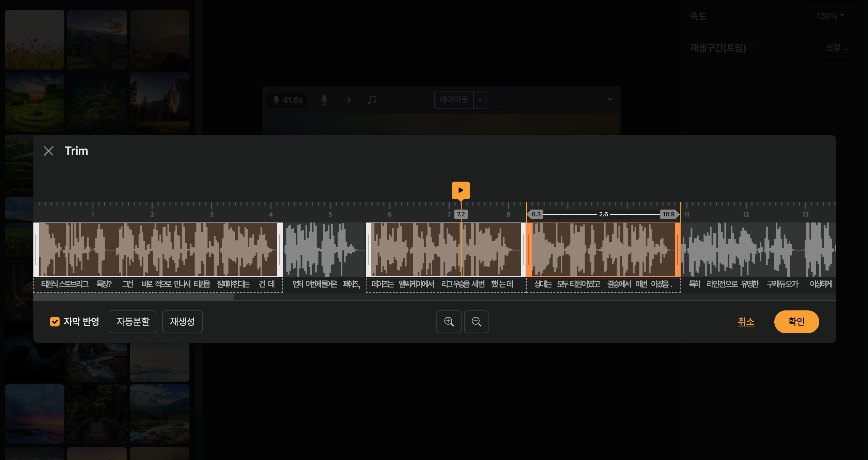This screenshot has width=868, height=460.
Task: Click the orange play button on the playhead
Action: click(461, 190)
